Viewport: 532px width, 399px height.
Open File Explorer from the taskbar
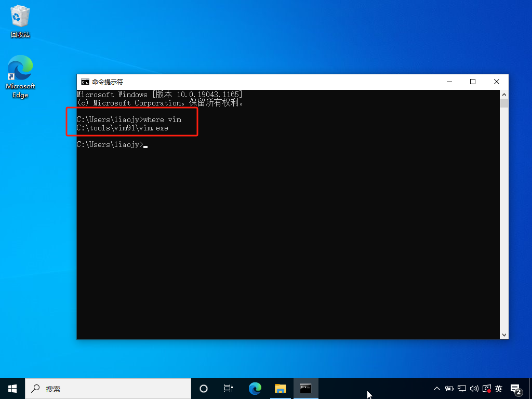[280, 389]
